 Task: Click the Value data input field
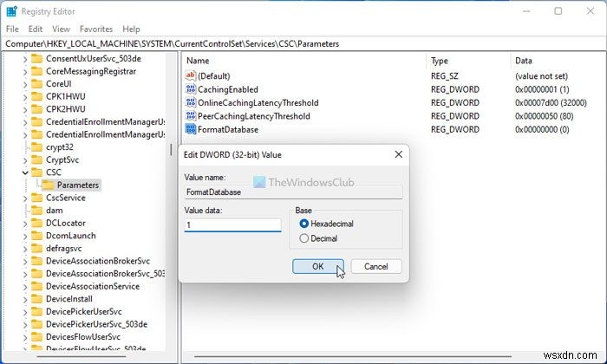tap(232, 224)
